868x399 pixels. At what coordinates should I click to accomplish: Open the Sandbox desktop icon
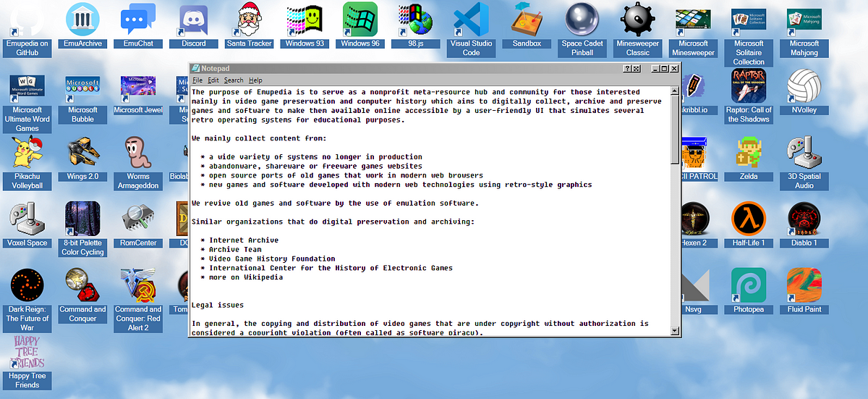pyautogui.click(x=527, y=25)
